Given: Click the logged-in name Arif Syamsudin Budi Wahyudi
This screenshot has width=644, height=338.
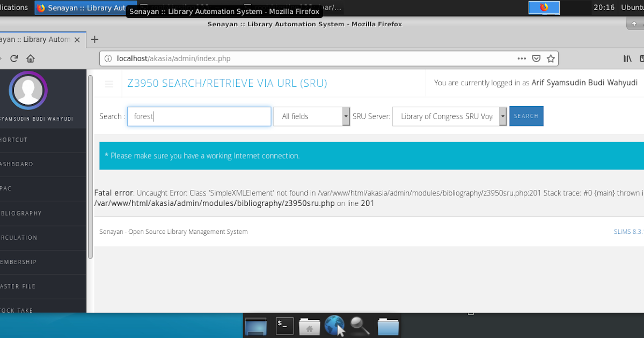Looking at the screenshot, I should 584,83.
